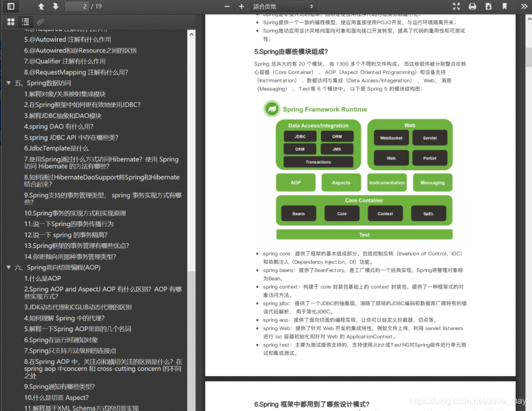This screenshot has width=532, height=411.
Task: Show attachments in sidebar
Action: point(40,22)
